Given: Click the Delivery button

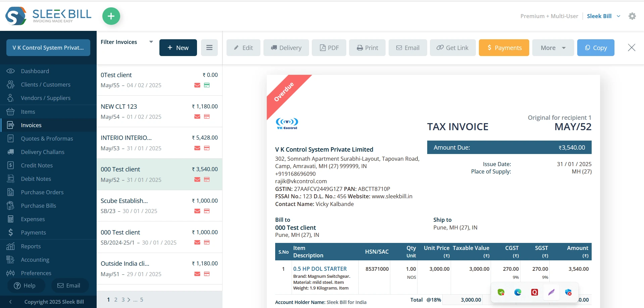Looking at the screenshot, I should [x=286, y=48].
